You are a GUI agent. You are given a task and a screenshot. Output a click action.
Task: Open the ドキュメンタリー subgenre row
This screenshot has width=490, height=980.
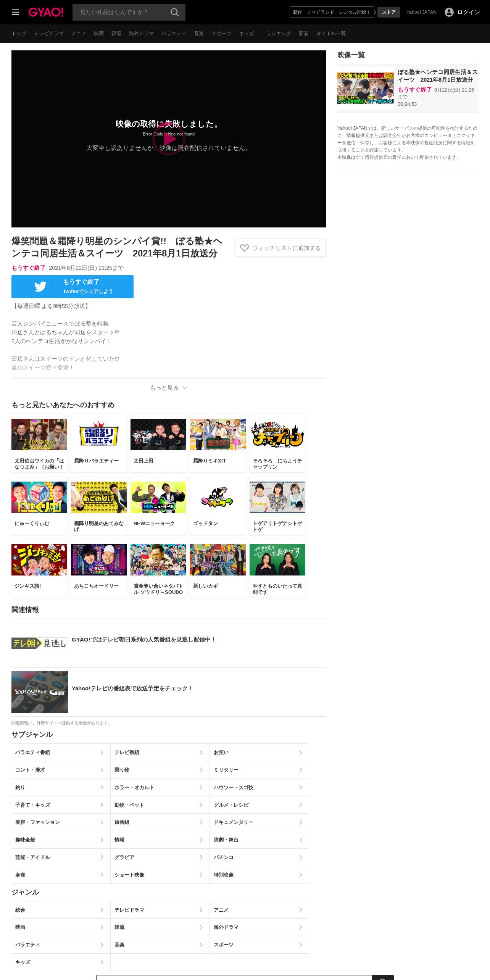[x=260, y=822]
